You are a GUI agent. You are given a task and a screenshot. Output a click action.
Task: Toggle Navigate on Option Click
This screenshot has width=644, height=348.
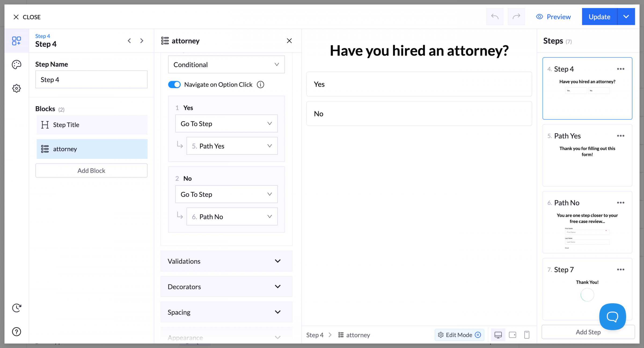(174, 85)
